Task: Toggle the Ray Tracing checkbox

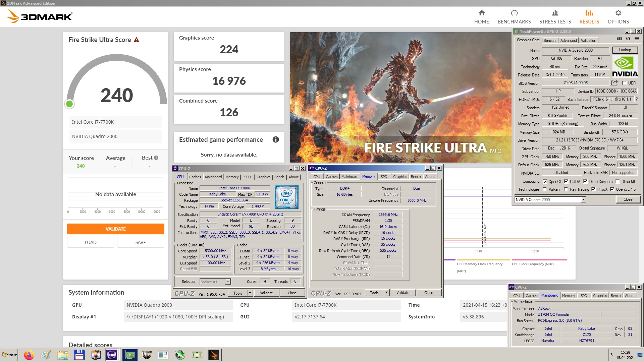Action: [566, 189]
